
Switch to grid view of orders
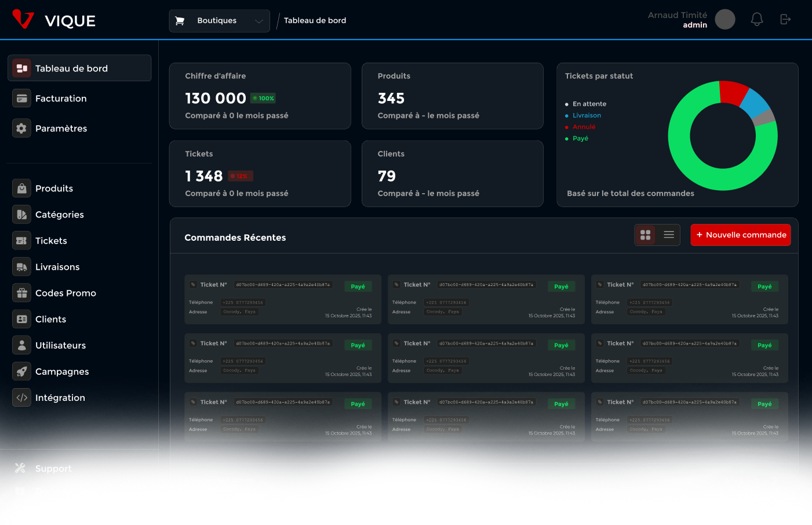click(x=645, y=235)
